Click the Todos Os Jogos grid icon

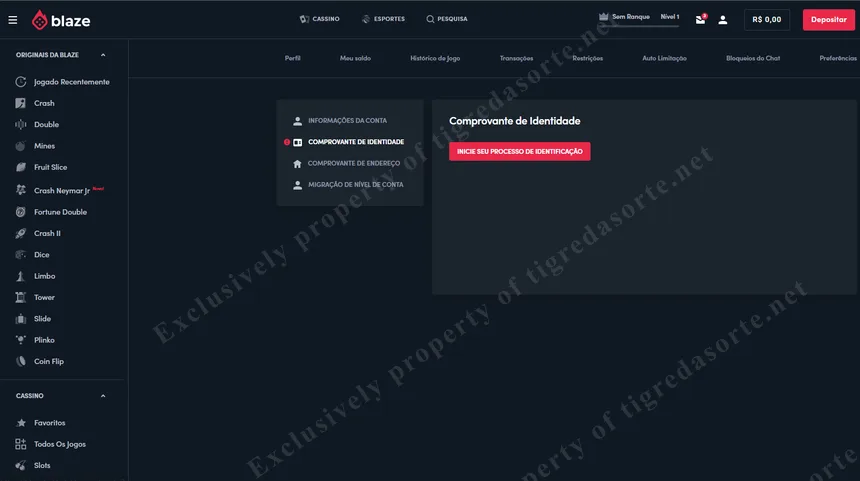click(x=21, y=444)
